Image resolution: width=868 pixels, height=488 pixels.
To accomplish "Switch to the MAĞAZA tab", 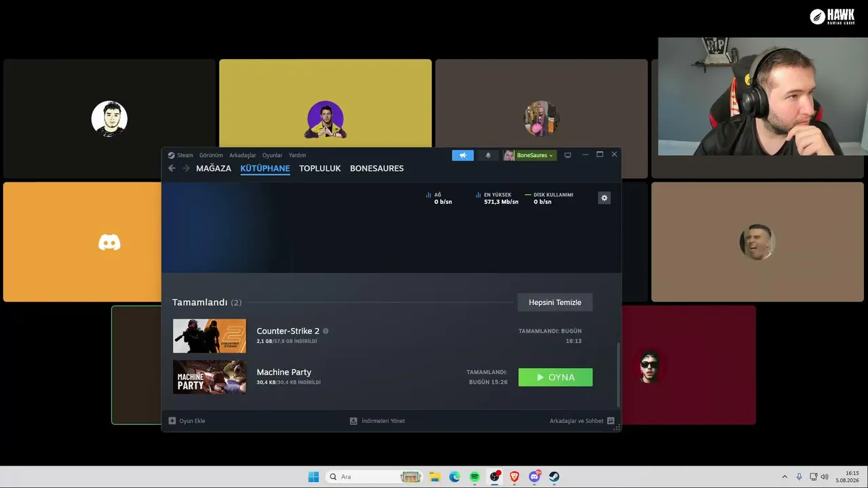I will [x=214, y=168].
